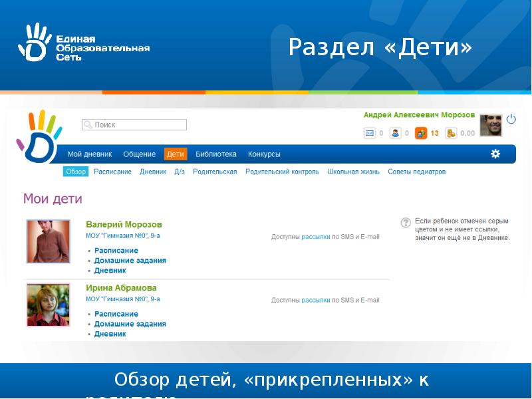
Task: Select the Библиотека menu item
Action: tap(215, 154)
